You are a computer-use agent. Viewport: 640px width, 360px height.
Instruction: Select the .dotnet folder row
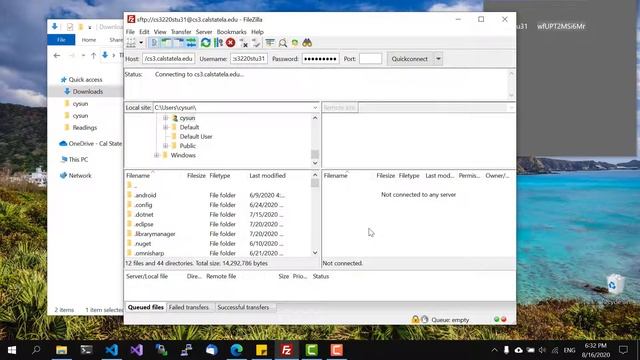(218, 214)
